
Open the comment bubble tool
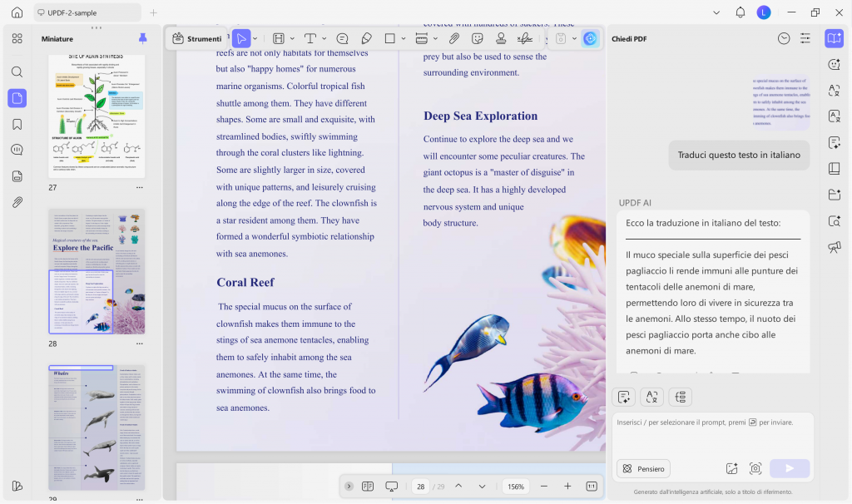tap(342, 38)
